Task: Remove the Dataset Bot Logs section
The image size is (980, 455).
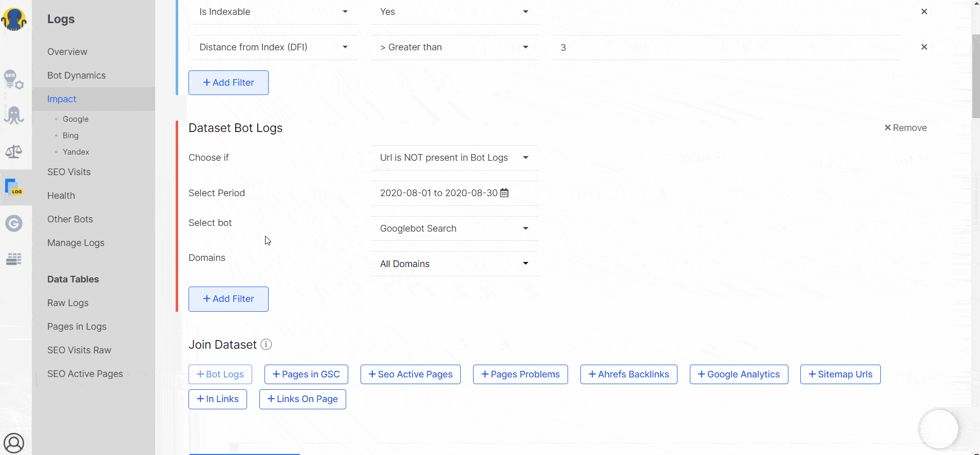Action: click(x=905, y=128)
